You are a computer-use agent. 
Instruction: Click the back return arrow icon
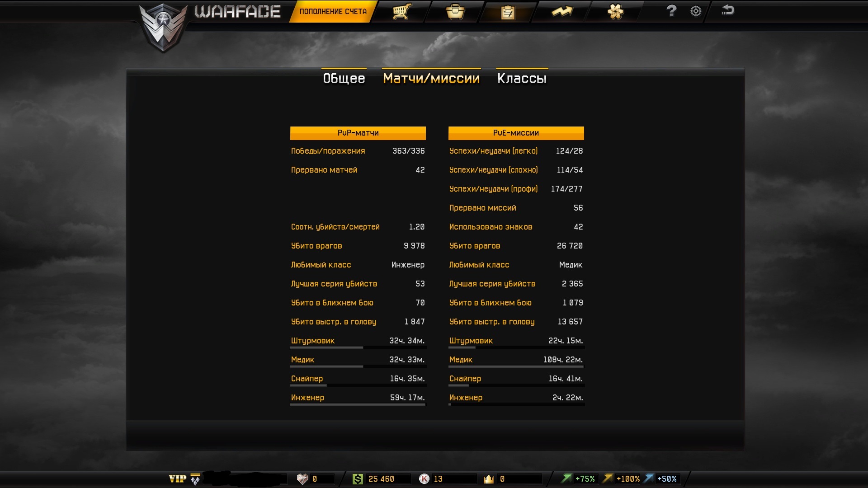pyautogui.click(x=727, y=10)
